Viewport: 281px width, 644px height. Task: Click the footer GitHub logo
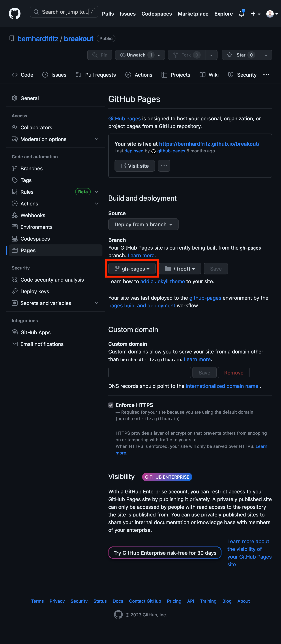(118, 615)
